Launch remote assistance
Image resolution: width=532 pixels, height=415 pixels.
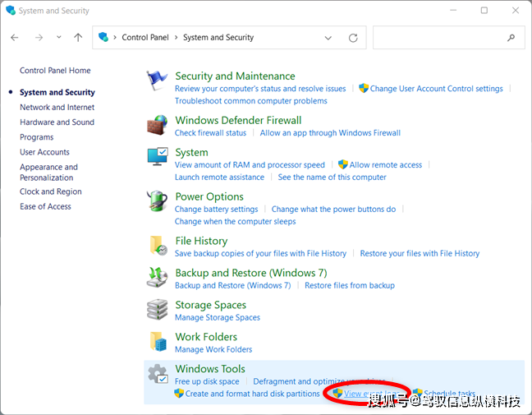(x=219, y=177)
